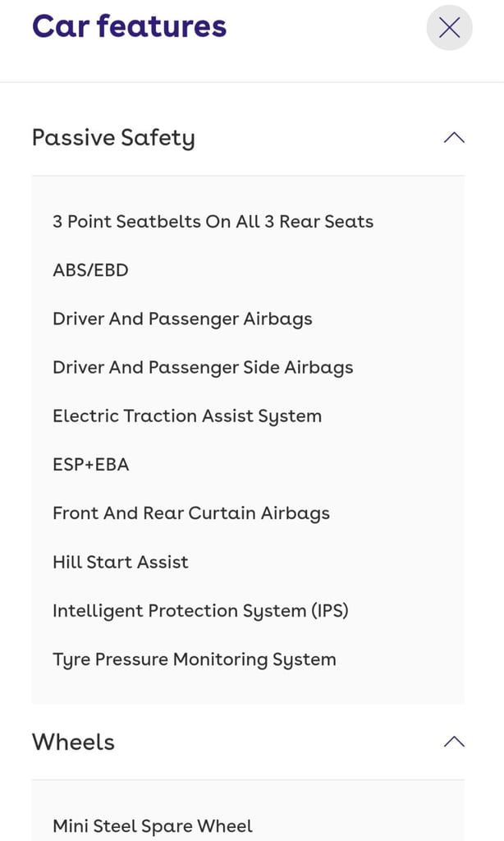This screenshot has width=504, height=841.
Task: Click Tyre Pressure Monitoring System item
Action: [195, 659]
